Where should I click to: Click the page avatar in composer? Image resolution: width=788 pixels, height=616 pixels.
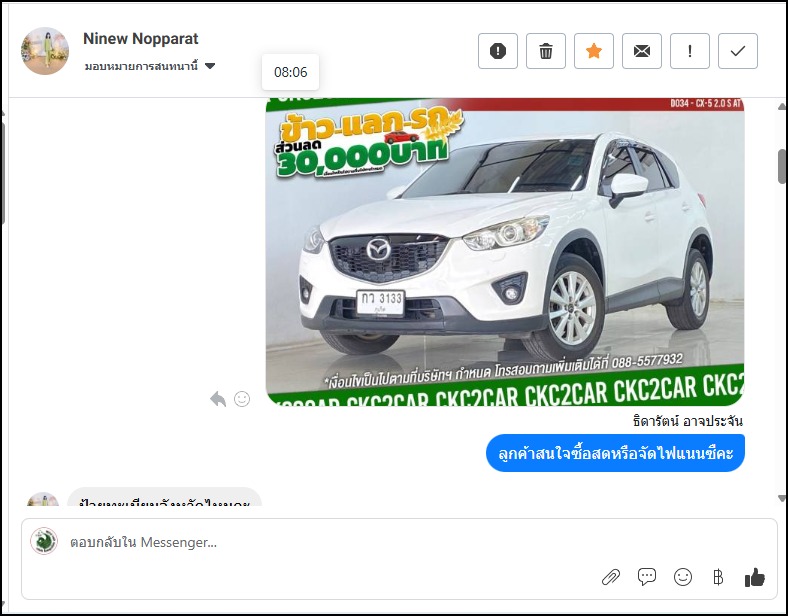coord(44,541)
